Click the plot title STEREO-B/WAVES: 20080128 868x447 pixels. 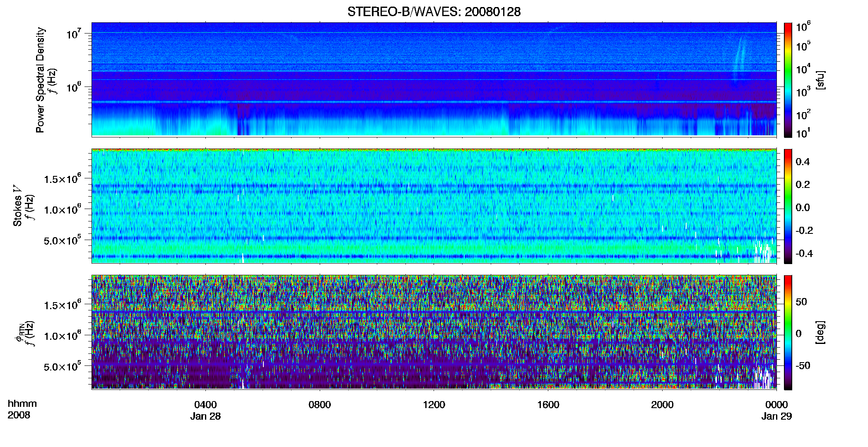click(434, 12)
